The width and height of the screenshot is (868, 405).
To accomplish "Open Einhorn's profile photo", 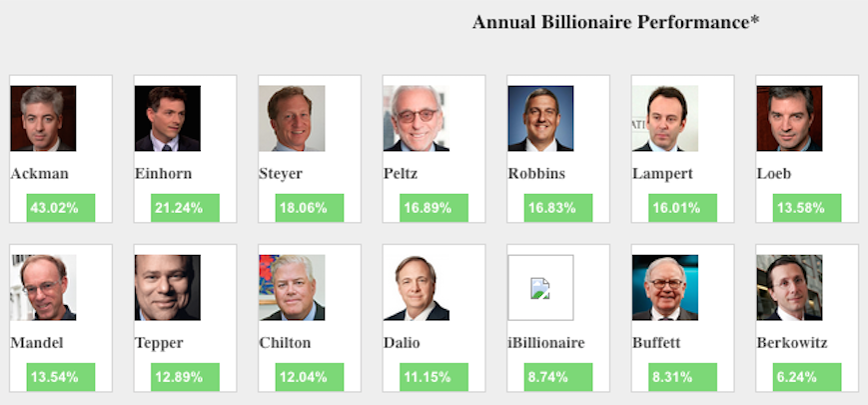I will pyautogui.click(x=167, y=118).
